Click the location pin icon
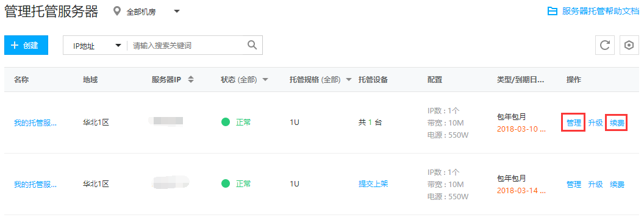644x220 pixels. [117, 12]
